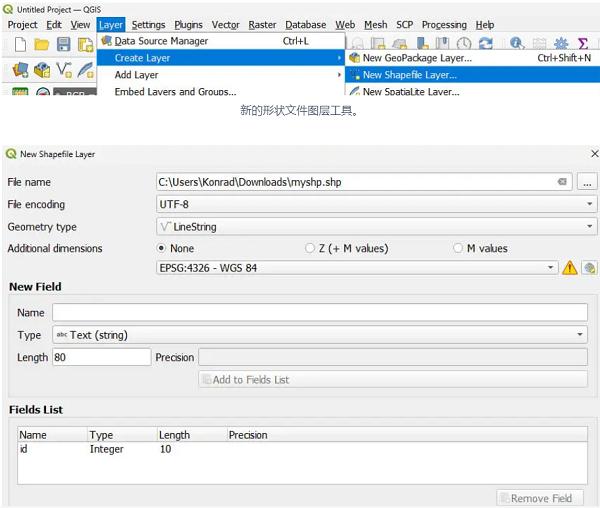
Task: Choose New SpatiaLite Layer menu item
Action: 473,91
